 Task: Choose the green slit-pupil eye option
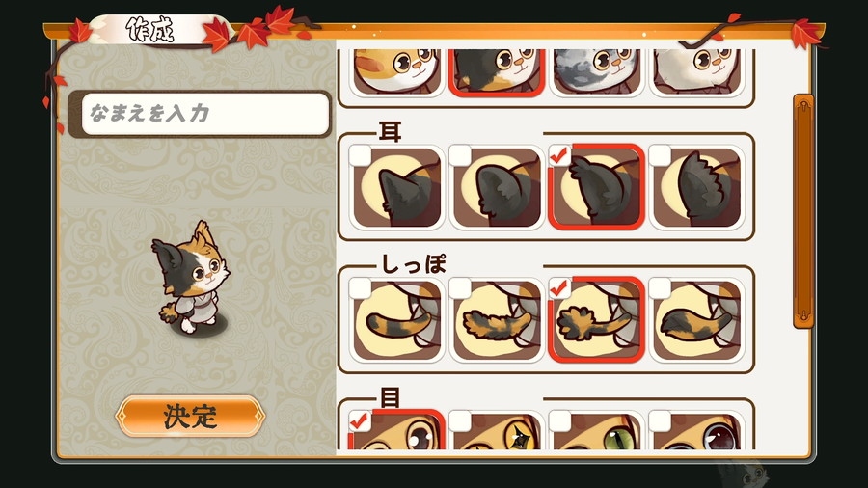click(x=596, y=430)
